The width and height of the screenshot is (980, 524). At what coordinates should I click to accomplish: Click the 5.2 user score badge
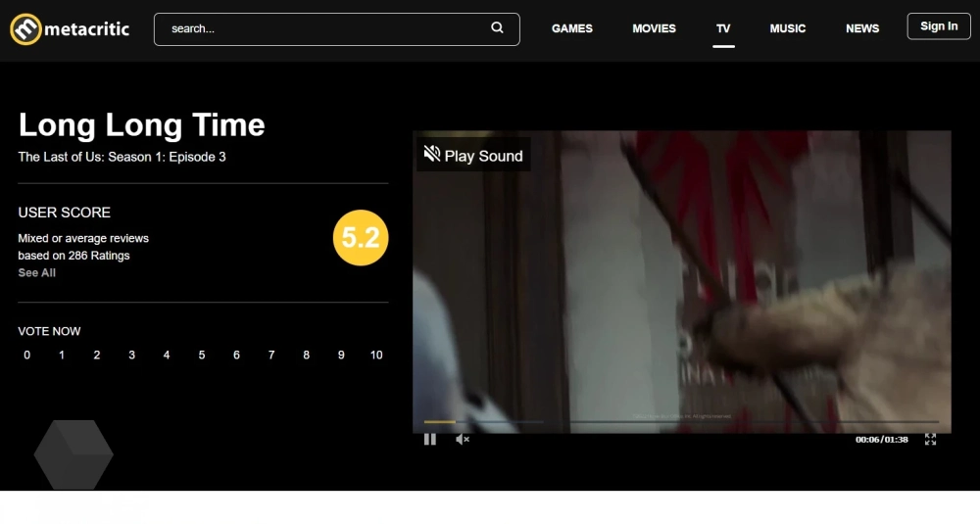pos(361,237)
